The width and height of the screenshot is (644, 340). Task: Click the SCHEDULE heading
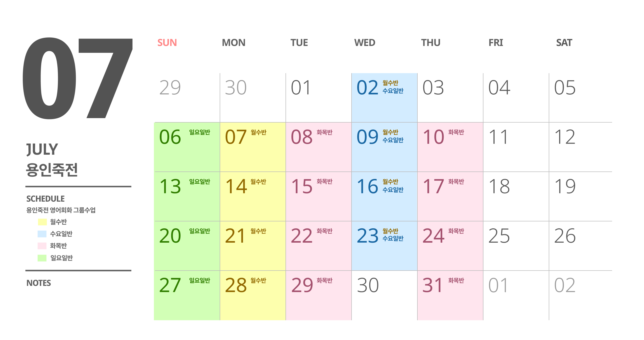46,199
